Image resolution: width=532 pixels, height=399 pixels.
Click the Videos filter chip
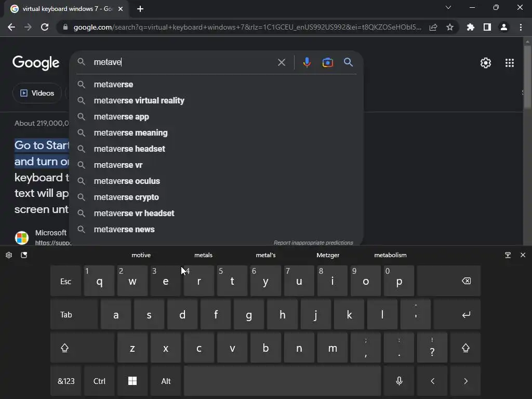pyautogui.click(x=37, y=93)
